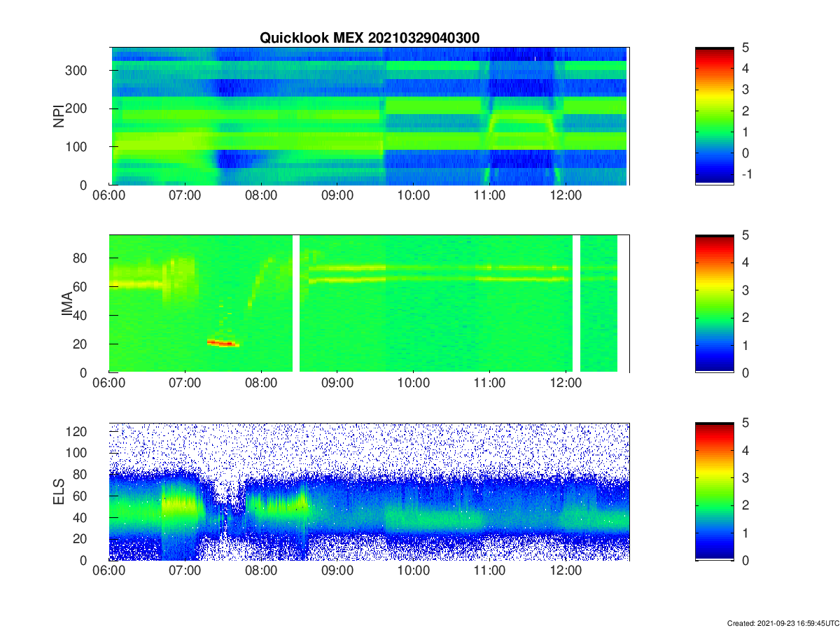This screenshot has height=630, width=840.
Task: Click the 07:00 tick label under ELS panel
Action: click(x=185, y=571)
